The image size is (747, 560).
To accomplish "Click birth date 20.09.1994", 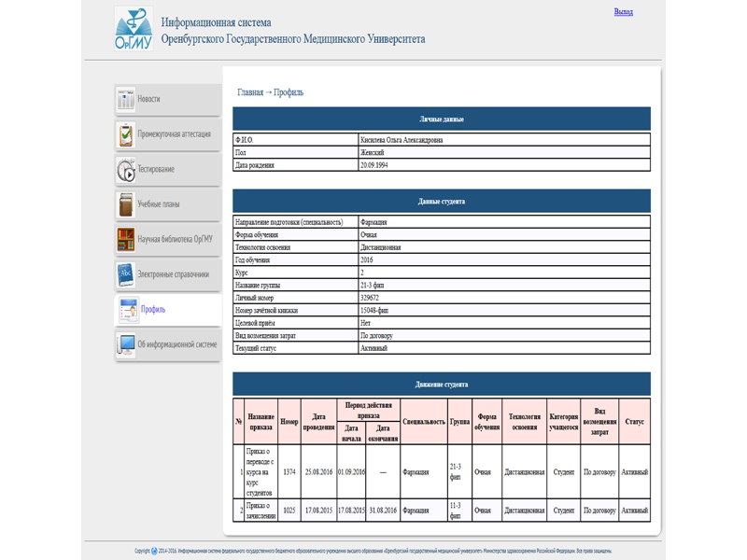I will (x=374, y=165).
